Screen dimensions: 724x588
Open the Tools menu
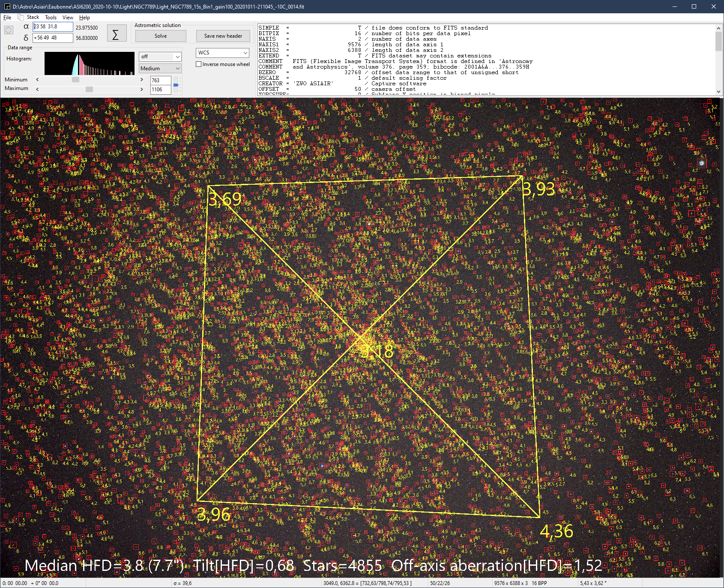[x=51, y=18]
